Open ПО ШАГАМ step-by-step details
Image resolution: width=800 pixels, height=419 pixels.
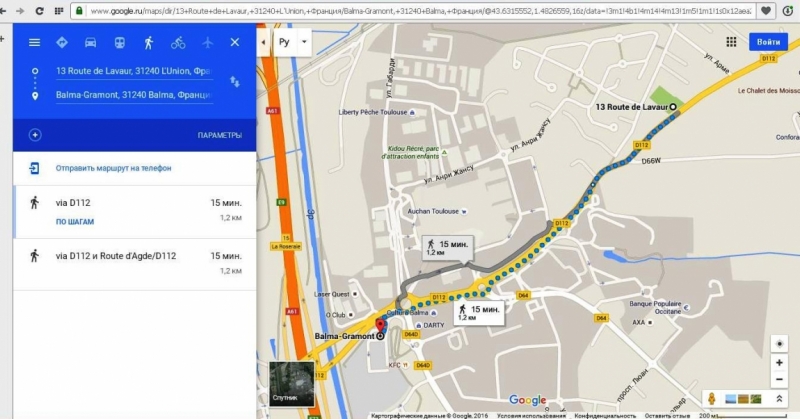pos(75,222)
